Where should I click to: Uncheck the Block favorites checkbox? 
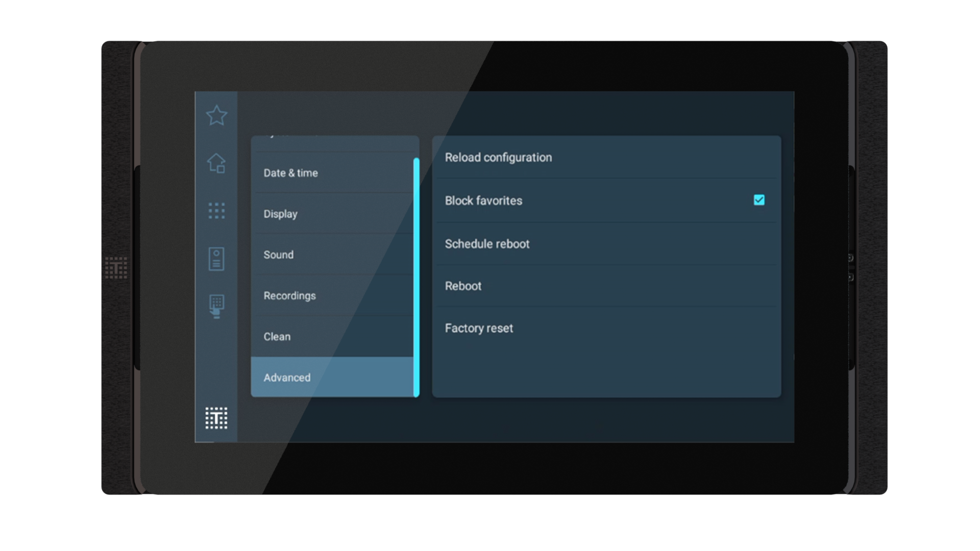click(x=759, y=200)
